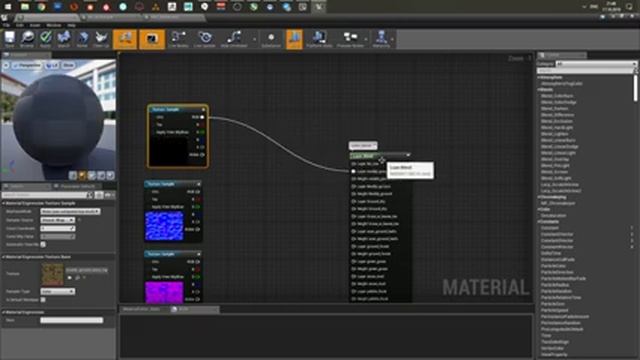Save the material using the Save toolbar icon
Viewport: 640px width, 360px height.
[9, 39]
